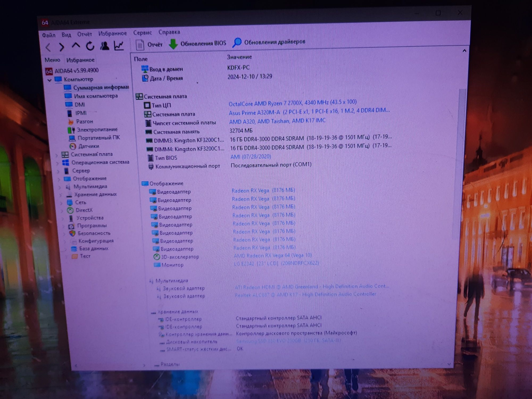Open the Отчёт toolbar button
Image resolution: width=532 pixels, height=399 pixels.
point(149,45)
